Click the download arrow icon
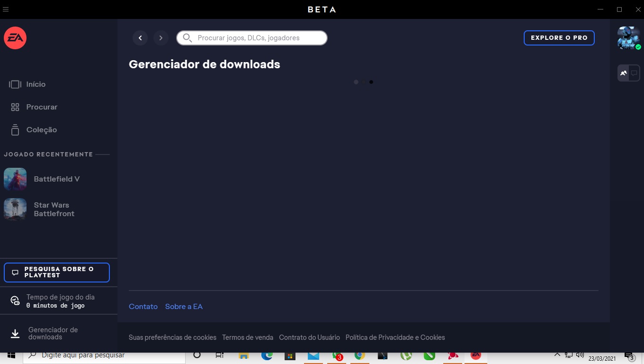 tap(15, 334)
